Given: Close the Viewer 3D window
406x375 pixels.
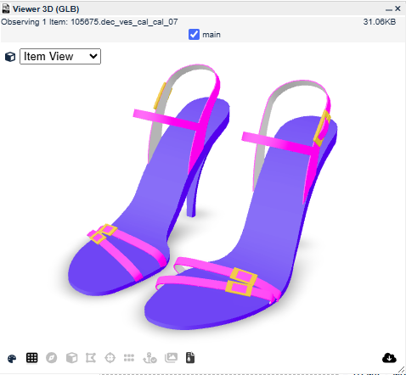Looking at the screenshot, I should pos(397,9).
